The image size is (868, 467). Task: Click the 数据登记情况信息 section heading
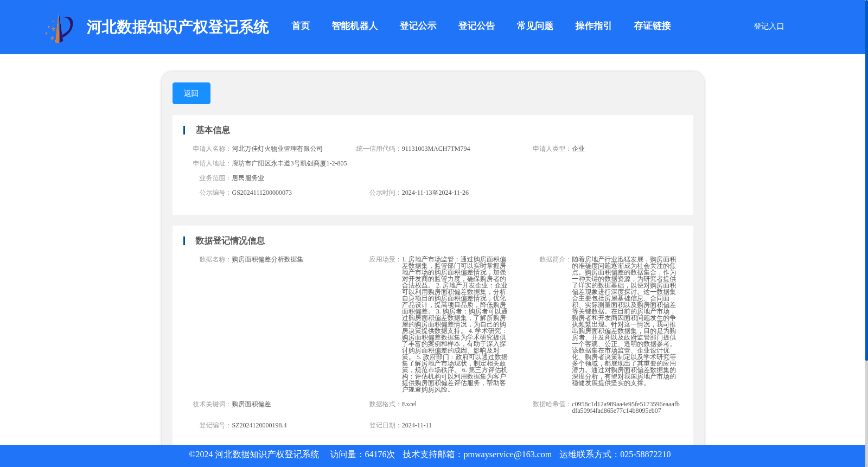pyautogui.click(x=230, y=241)
